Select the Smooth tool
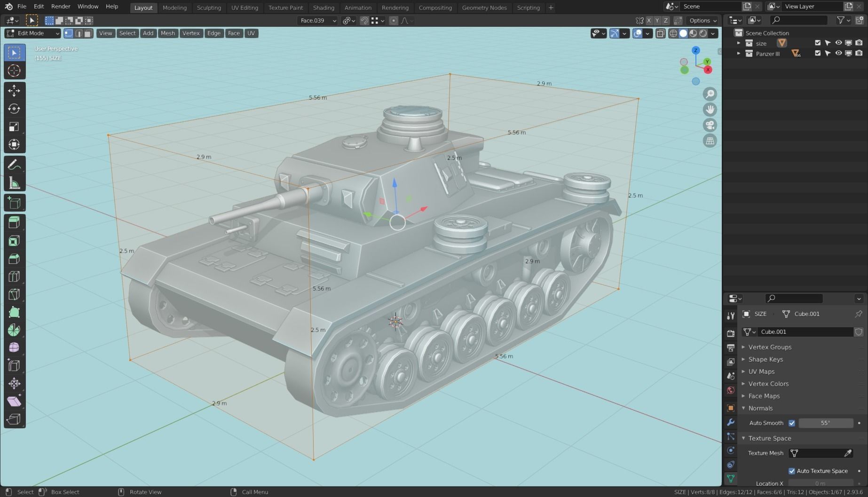868x497 pixels. pyautogui.click(x=14, y=347)
